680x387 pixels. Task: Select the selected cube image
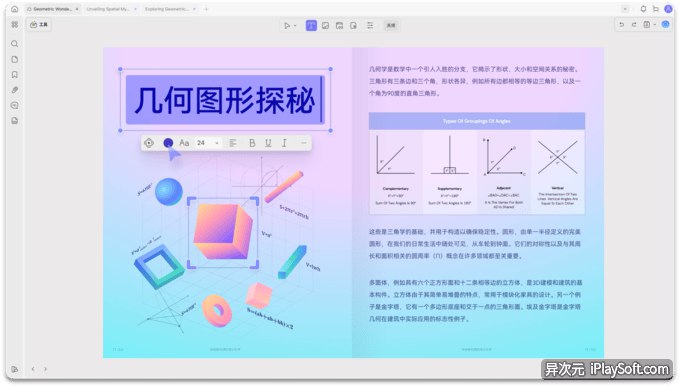(223, 232)
